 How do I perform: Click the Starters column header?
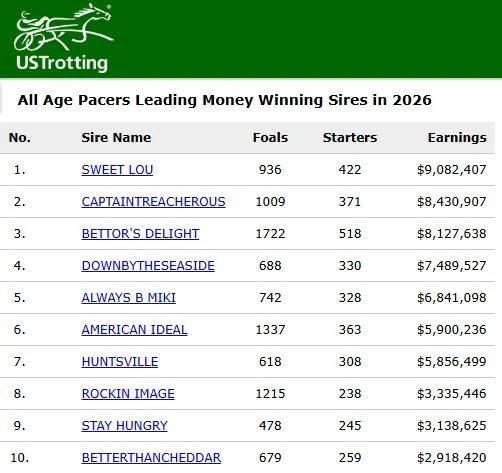[x=350, y=138]
